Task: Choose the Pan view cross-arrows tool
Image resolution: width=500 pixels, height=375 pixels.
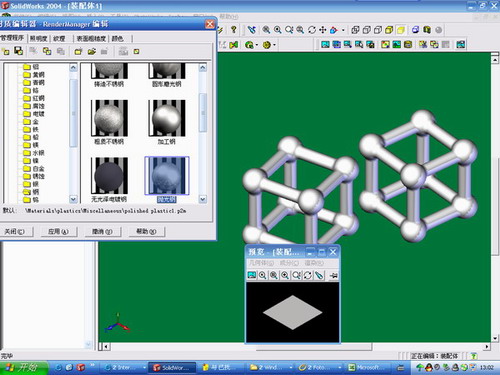Action: 323,30
